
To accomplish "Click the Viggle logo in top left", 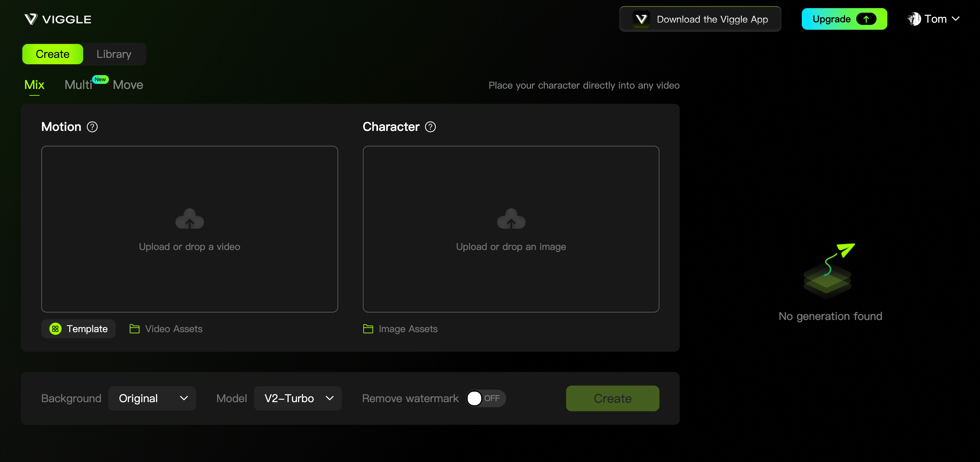I will [57, 19].
